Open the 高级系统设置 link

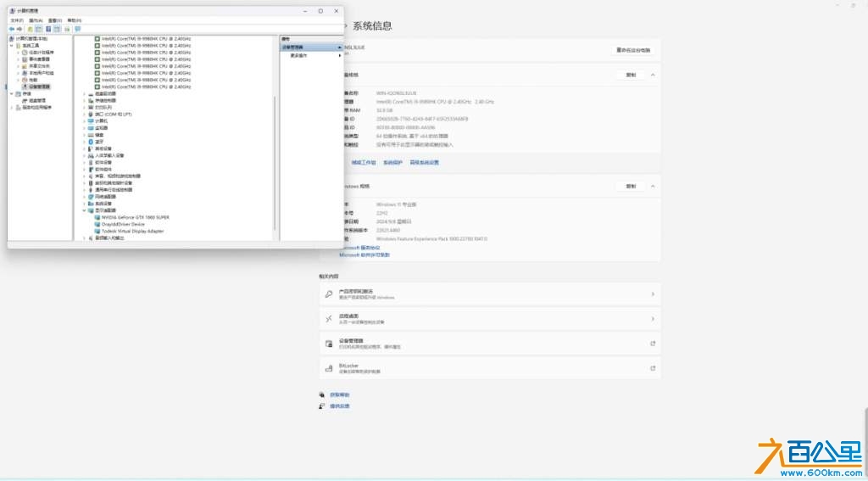coord(425,163)
